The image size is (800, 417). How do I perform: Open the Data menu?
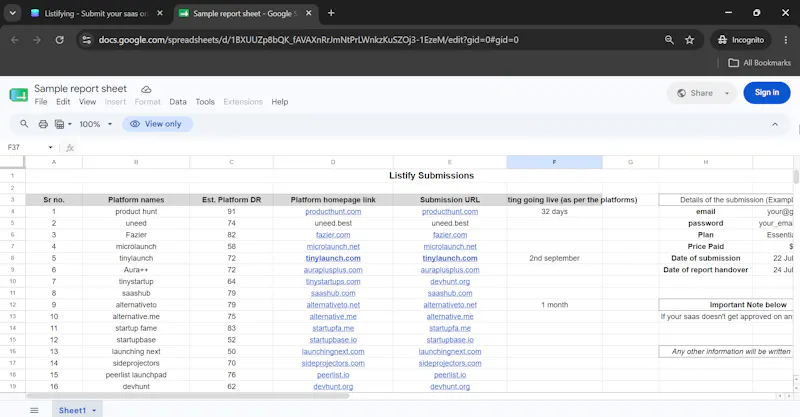178,102
